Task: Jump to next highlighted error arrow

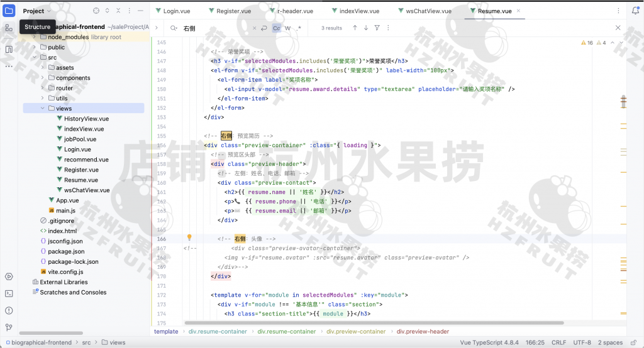Action: [621, 43]
